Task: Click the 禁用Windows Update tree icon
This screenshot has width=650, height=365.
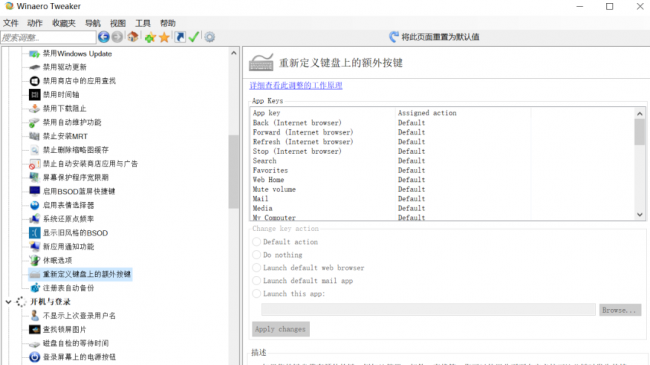Action: [x=34, y=54]
